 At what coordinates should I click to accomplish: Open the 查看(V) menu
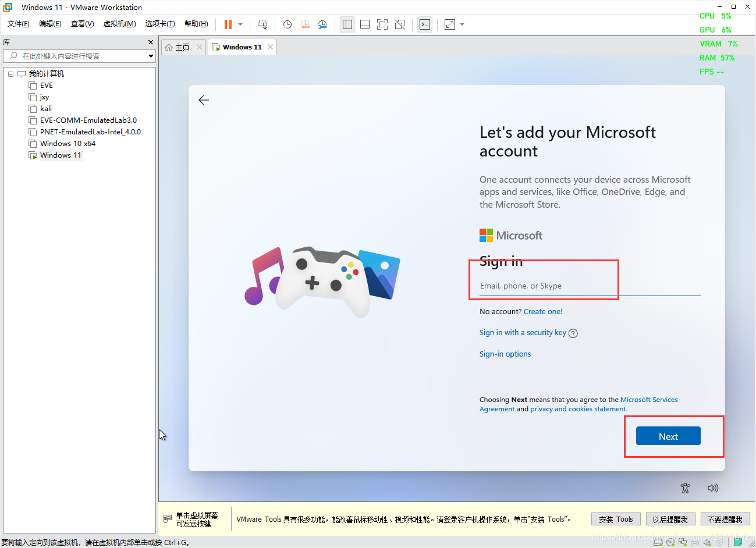tap(82, 24)
